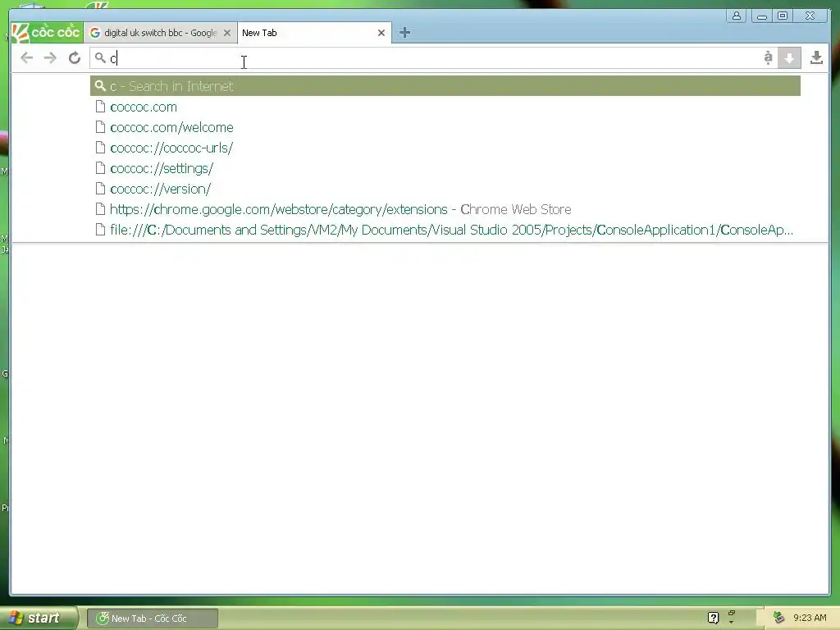Image resolution: width=840 pixels, height=630 pixels.
Task: Click the Google favicon on first tab
Action: pos(95,33)
